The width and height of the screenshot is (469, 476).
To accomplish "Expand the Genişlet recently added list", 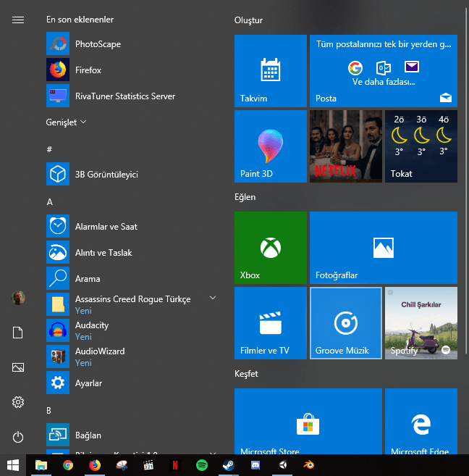I will [66, 122].
